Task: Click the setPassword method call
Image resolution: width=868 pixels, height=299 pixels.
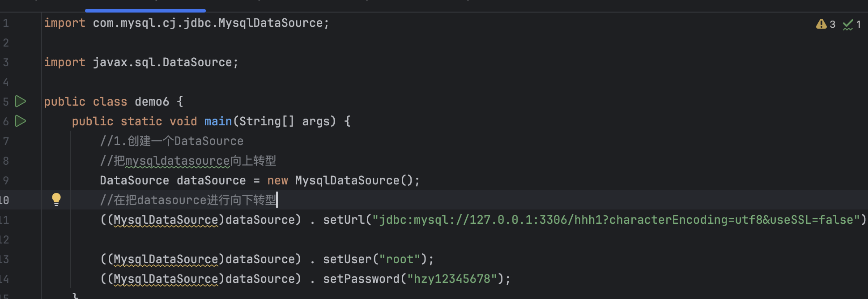Action: 361,279
